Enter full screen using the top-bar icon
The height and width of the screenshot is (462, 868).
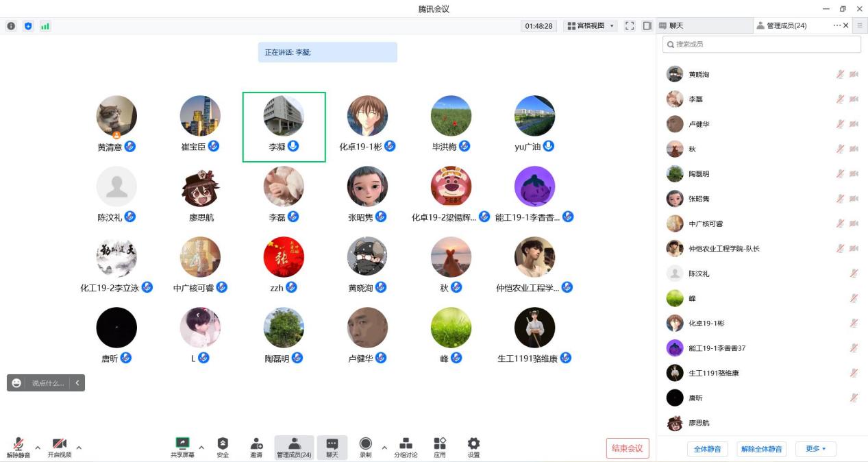click(630, 26)
